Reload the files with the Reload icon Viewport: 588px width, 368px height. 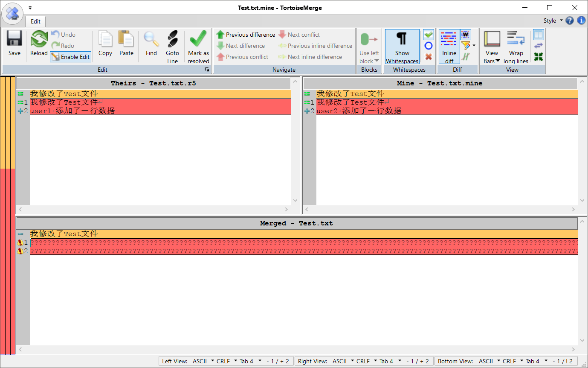point(39,44)
